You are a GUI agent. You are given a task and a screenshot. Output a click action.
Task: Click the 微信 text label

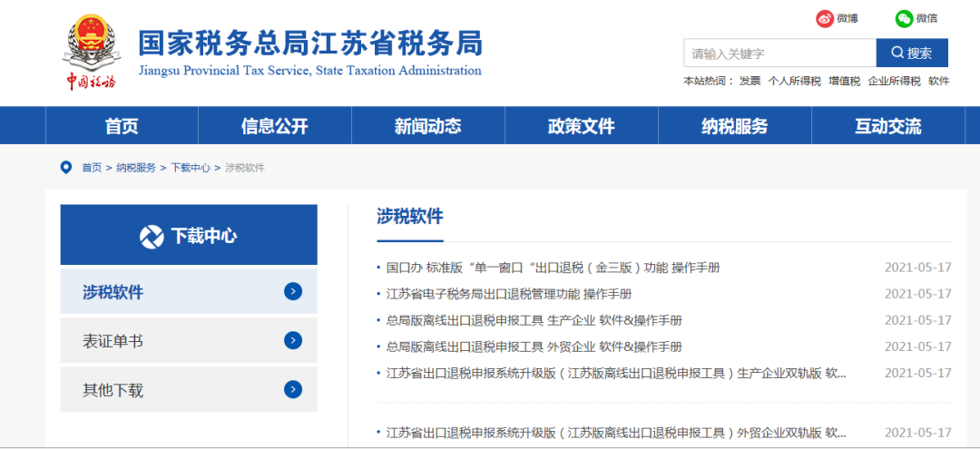[926, 18]
